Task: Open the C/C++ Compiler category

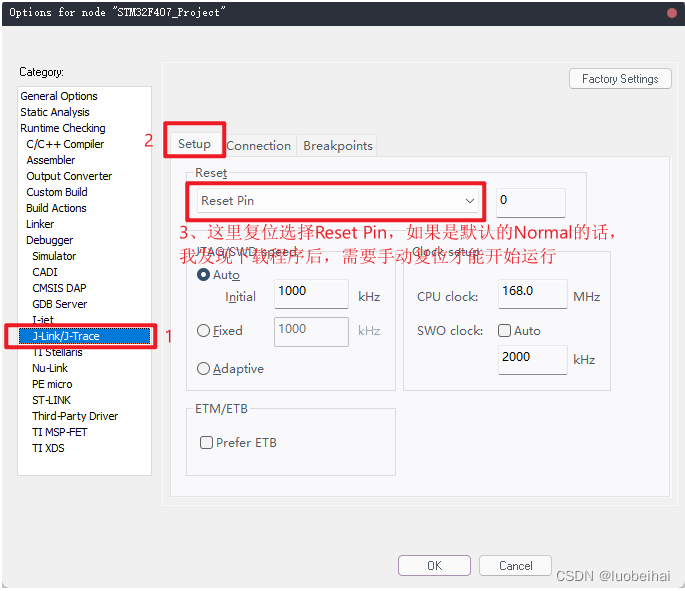Action: click(x=65, y=144)
